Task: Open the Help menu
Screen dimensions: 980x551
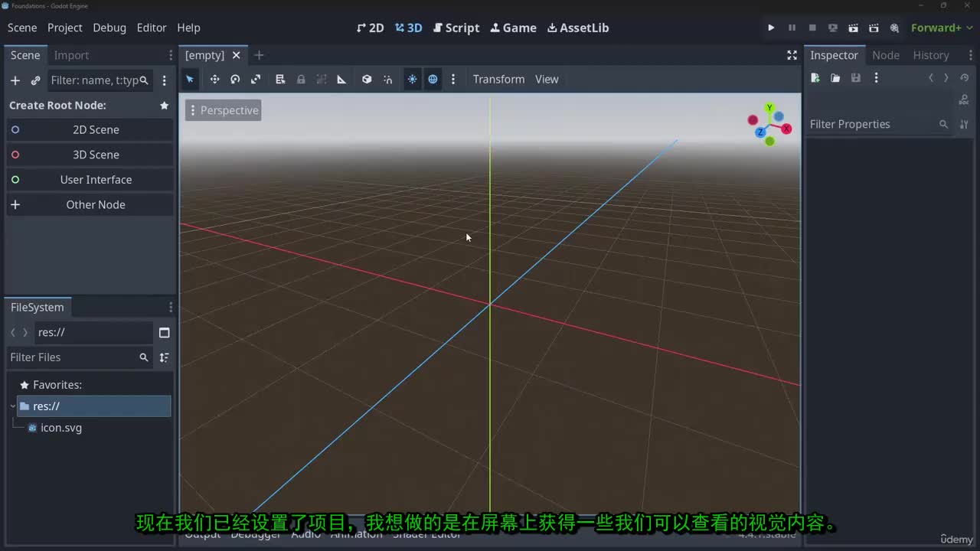Action: click(x=188, y=28)
